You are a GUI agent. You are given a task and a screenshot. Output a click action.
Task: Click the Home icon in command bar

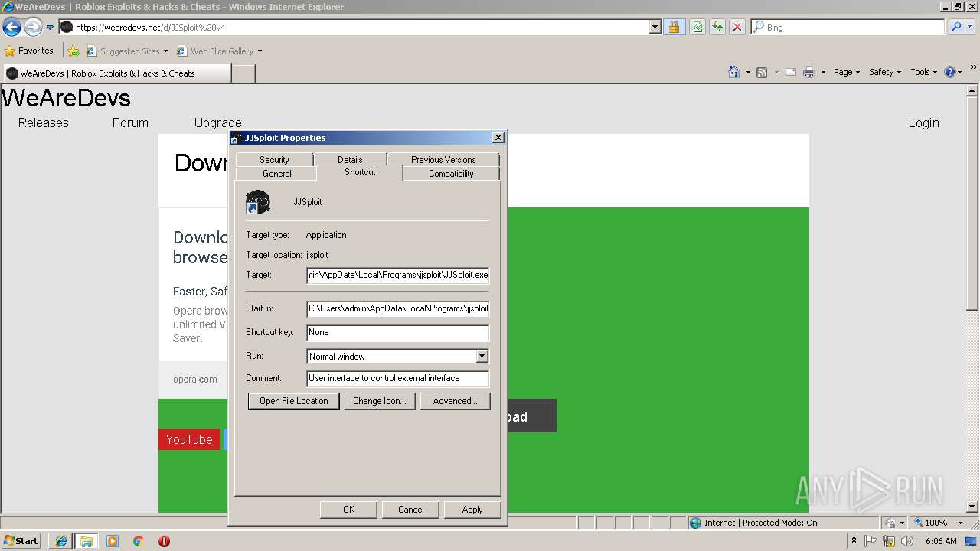[734, 72]
